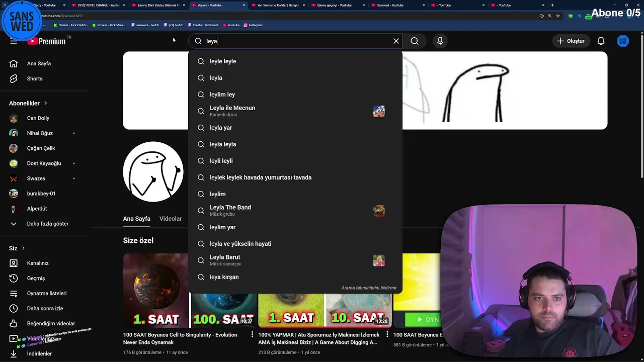
Task: Open three-dot menu for Cell to Singularity video
Action: click(252, 334)
